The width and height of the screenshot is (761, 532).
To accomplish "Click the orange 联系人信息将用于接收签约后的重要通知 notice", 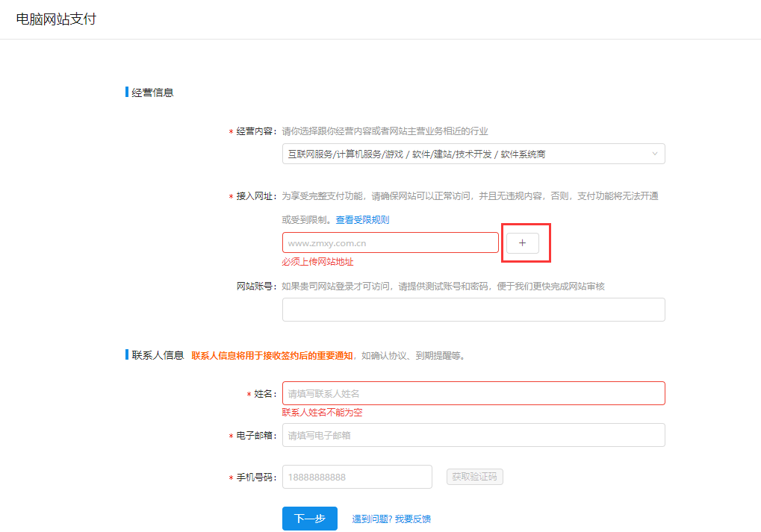I will (x=272, y=355).
